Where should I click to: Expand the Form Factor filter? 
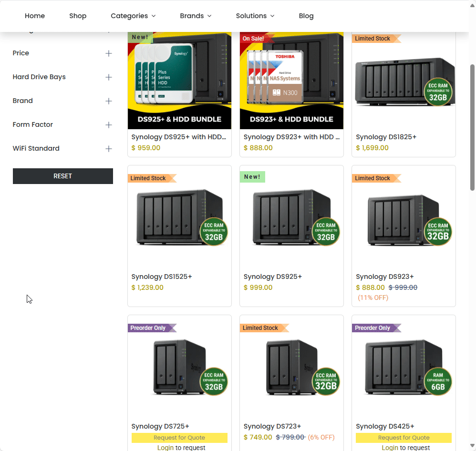pyautogui.click(x=108, y=125)
